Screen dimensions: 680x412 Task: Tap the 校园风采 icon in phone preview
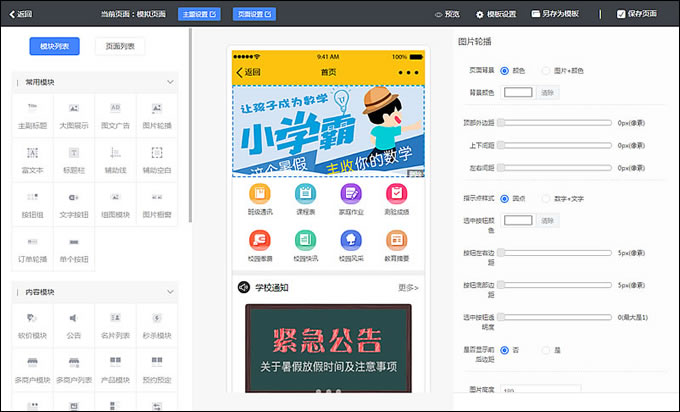[351, 240]
